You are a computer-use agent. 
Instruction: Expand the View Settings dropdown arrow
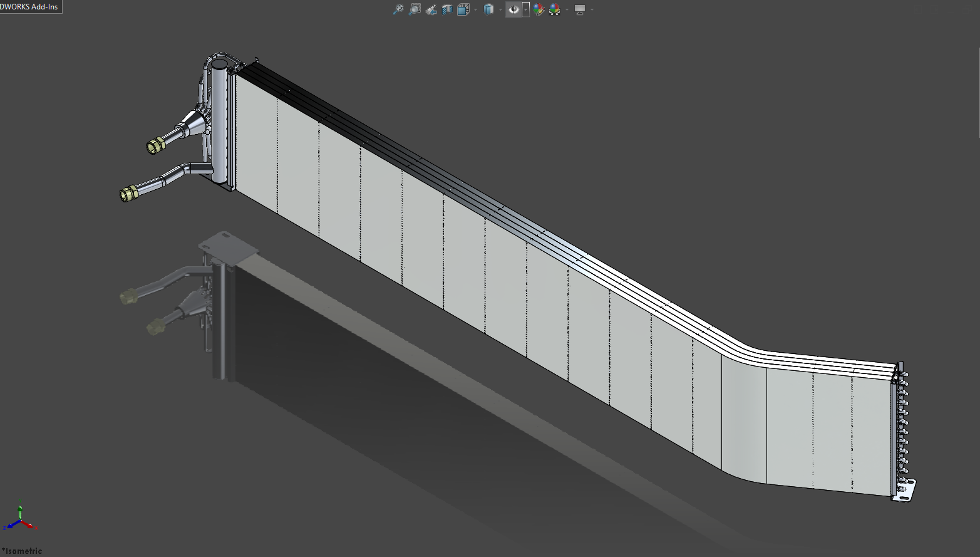592,9
